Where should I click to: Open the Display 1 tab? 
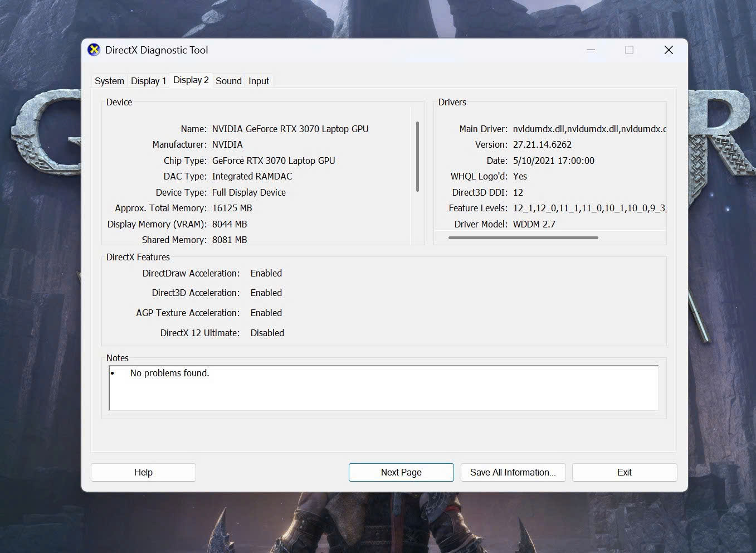tap(148, 81)
